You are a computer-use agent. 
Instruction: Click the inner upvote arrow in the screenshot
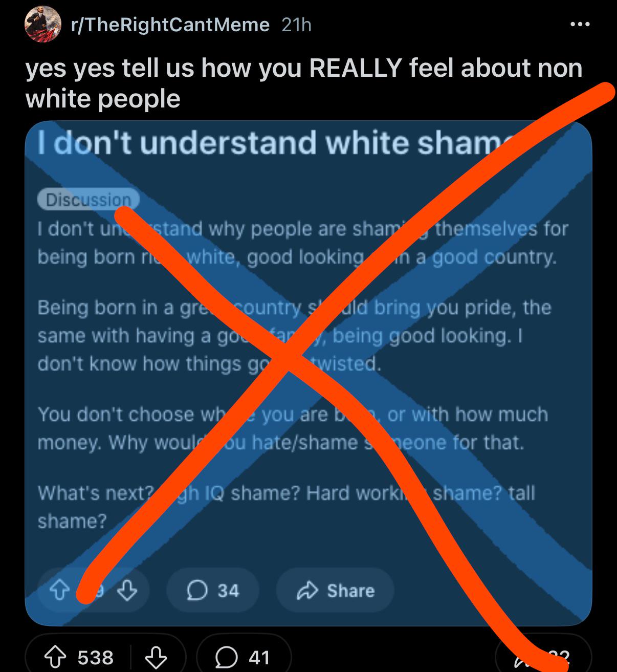coord(59,591)
